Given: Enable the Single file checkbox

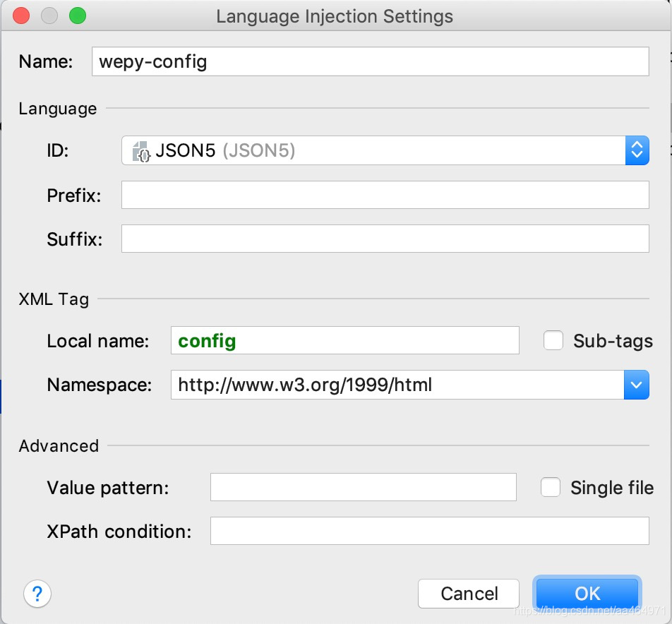Looking at the screenshot, I should point(551,487).
